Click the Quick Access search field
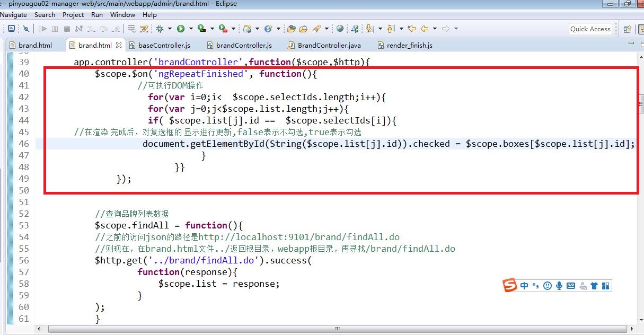Viewport: 644px width, 335px height. pos(590,29)
